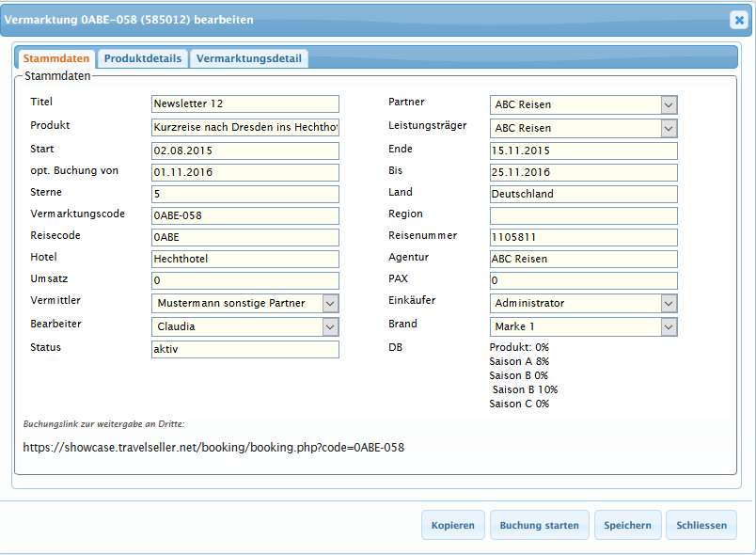The height and width of the screenshot is (555, 756).
Task: Click the booking link URL text
Action: (x=213, y=448)
